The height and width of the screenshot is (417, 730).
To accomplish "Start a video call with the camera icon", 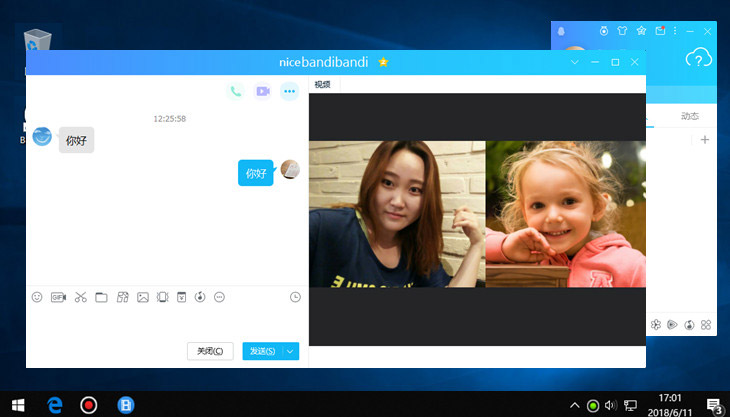I will coord(262,91).
